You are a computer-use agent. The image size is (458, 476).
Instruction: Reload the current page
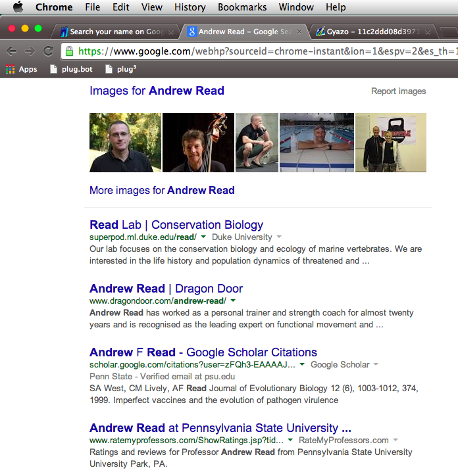[x=48, y=51]
